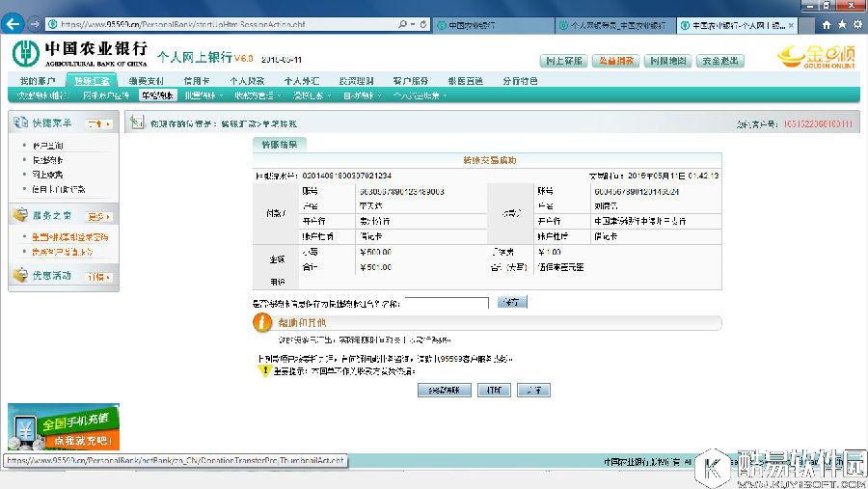Close the active 个人网上银行 browser tab
This screenshot has height=489, width=868.
click(791, 25)
